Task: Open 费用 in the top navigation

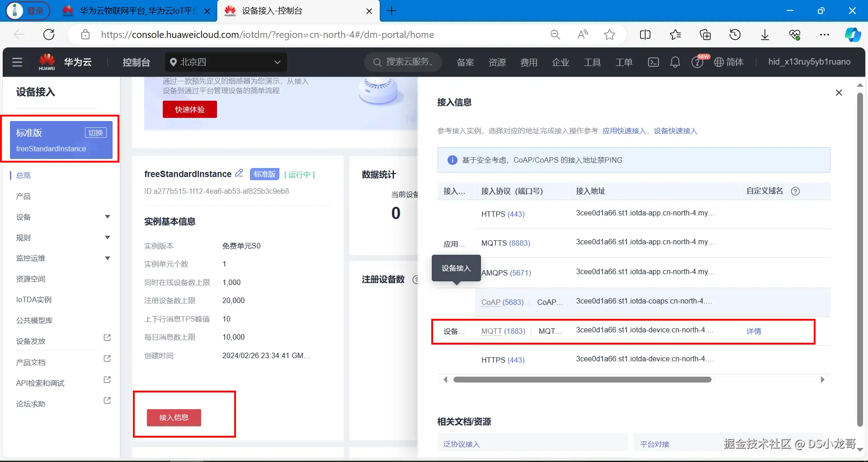Action: [x=528, y=62]
